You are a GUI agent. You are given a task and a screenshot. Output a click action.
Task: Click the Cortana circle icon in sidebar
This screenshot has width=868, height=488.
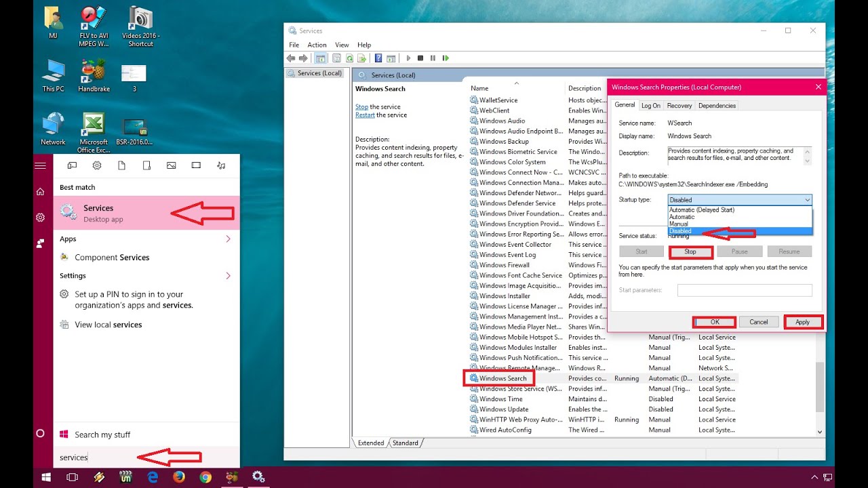40,433
